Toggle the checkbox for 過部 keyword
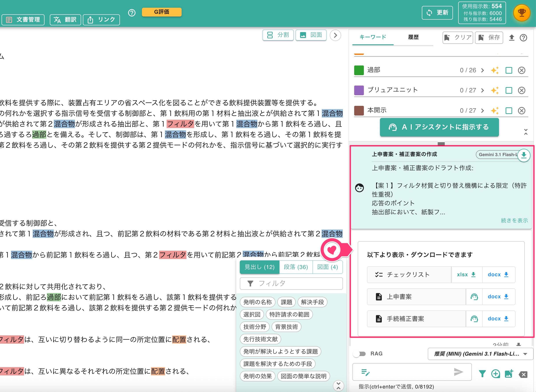The width and height of the screenshot is (536, 392). 509,71
